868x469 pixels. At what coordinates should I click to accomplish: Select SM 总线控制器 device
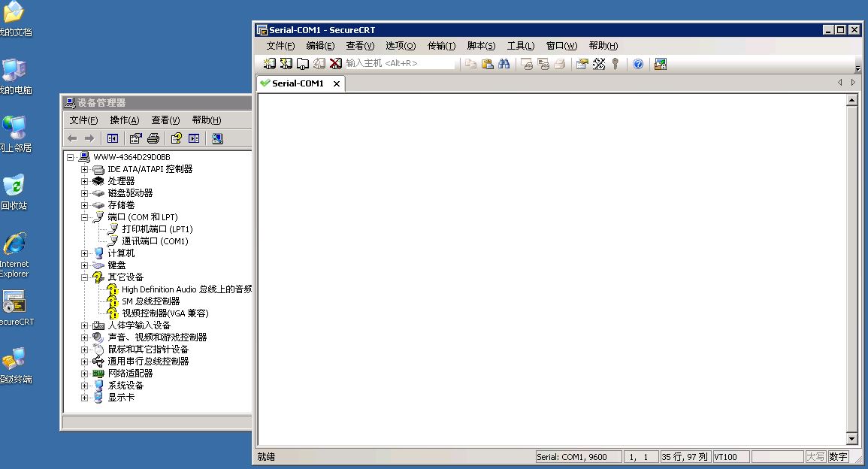(150, 301)
